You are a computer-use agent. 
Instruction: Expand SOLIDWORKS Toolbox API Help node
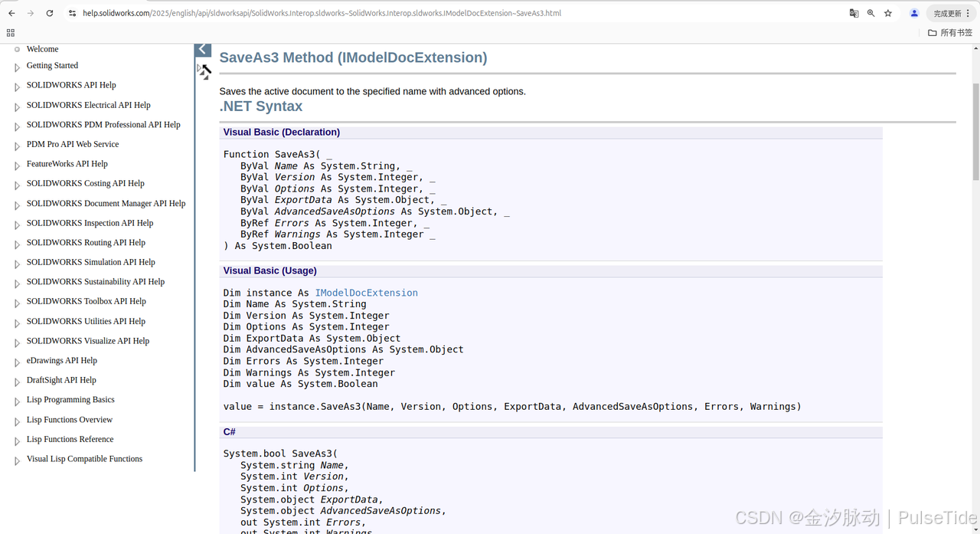pos(17,303)
